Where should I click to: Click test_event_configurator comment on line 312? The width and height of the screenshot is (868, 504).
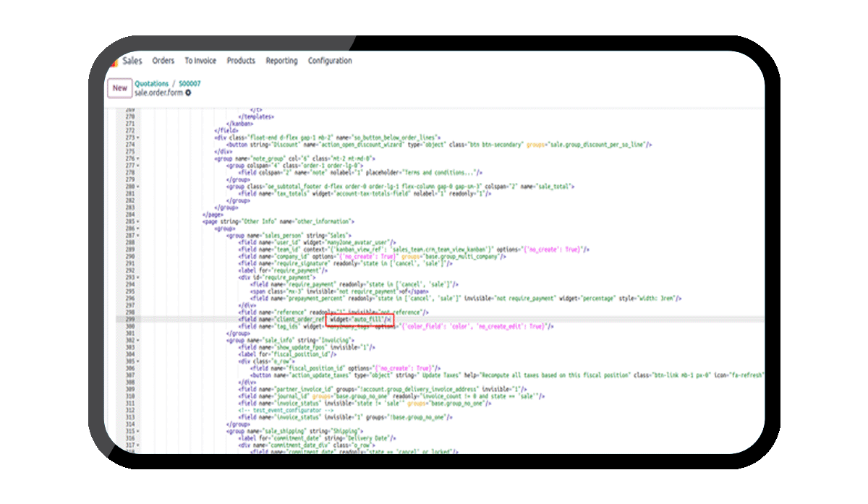tap(286, 410)
